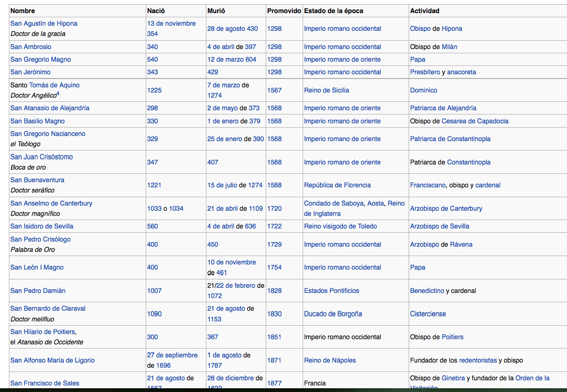Click the Dominico activity link
Viewport: 567px width, 392px height.
tap(424, 90)
